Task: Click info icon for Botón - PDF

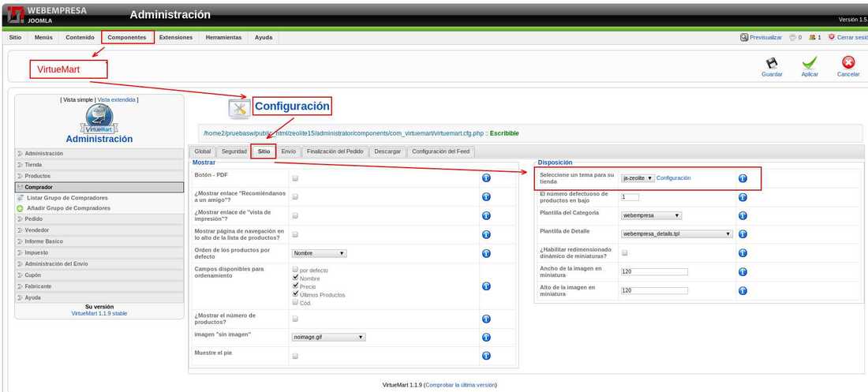Action: tap(486, 177)
